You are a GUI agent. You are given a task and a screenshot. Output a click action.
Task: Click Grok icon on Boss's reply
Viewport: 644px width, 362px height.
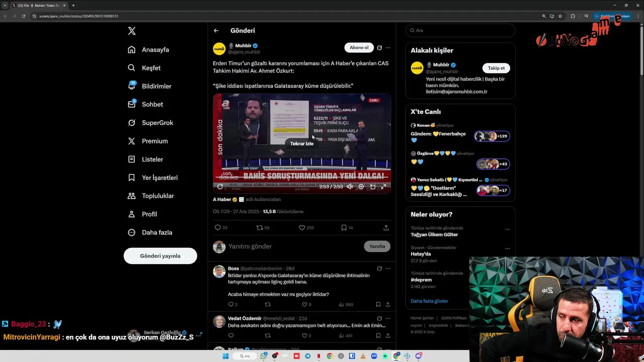point(379,268)
